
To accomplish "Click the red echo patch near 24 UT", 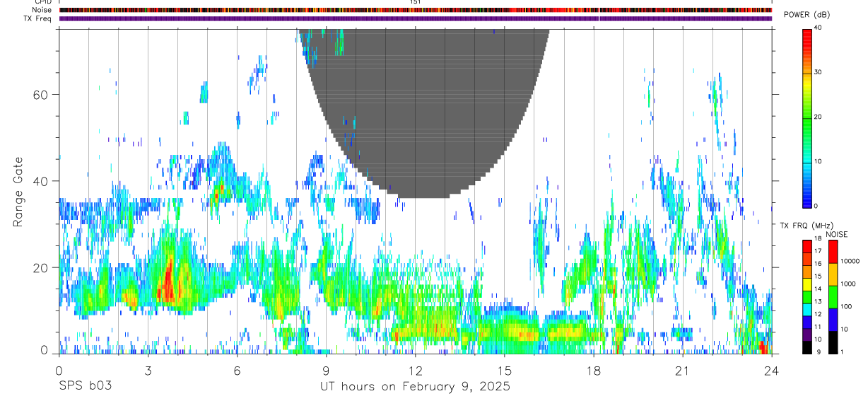I will (x=763, y=347).
